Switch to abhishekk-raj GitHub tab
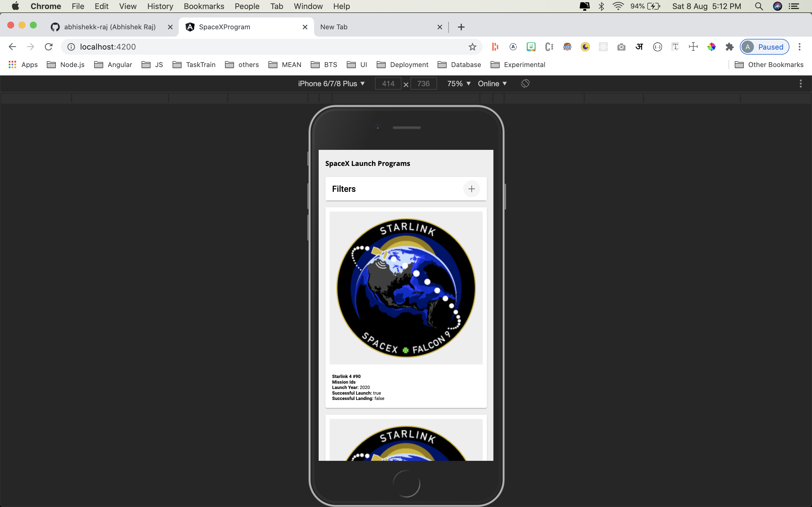Viewport: 812px width, 507px height. tap(110, 27)
